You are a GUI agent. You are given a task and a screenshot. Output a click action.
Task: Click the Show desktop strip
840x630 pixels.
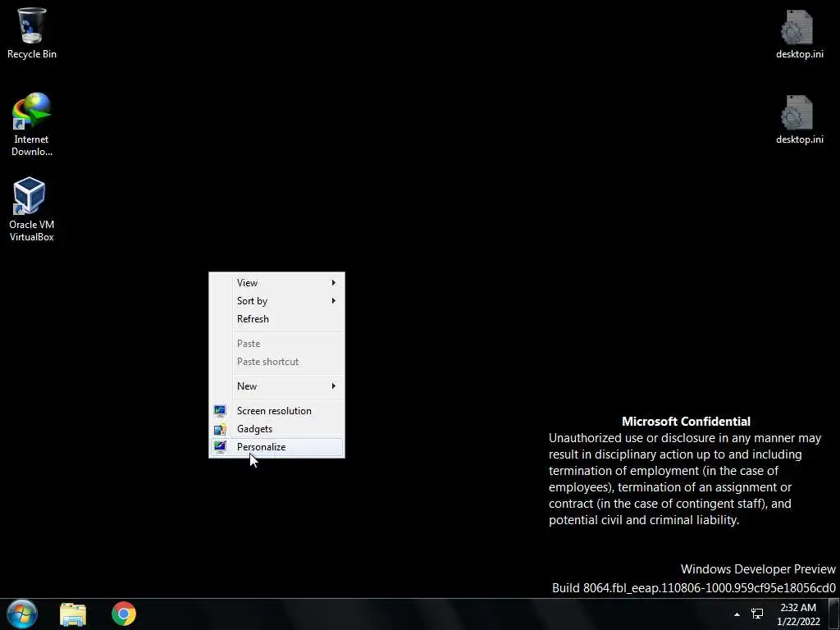click(x=834, y=614)
